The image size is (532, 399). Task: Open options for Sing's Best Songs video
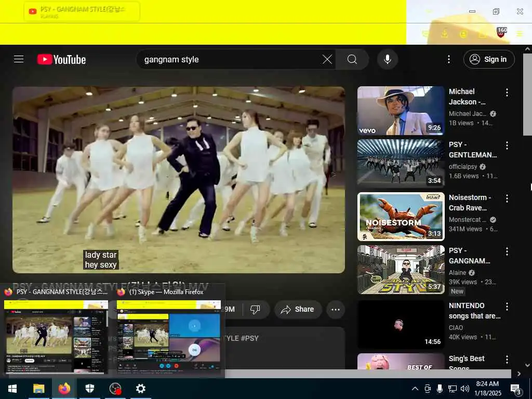point(507,360)
